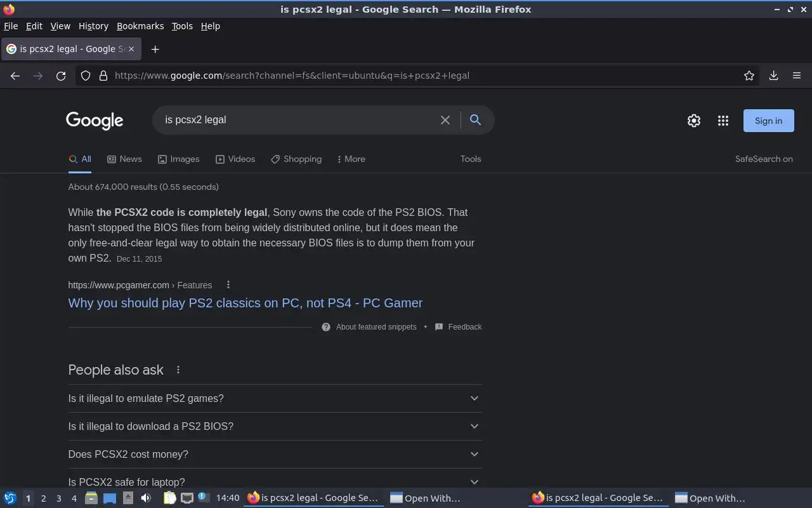
Task: Submit the search with the magnifier icon
Action: 475,119
